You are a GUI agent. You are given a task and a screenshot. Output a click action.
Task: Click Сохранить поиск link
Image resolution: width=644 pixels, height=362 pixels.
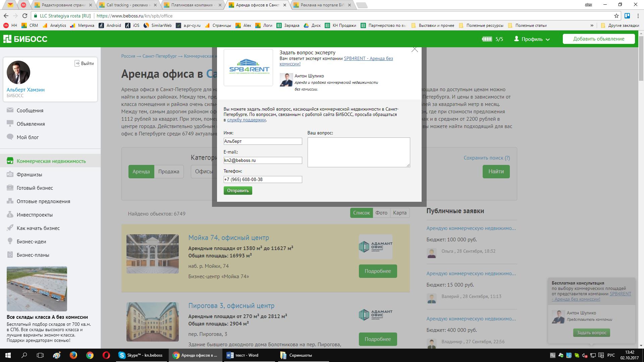tap(487, 158)
